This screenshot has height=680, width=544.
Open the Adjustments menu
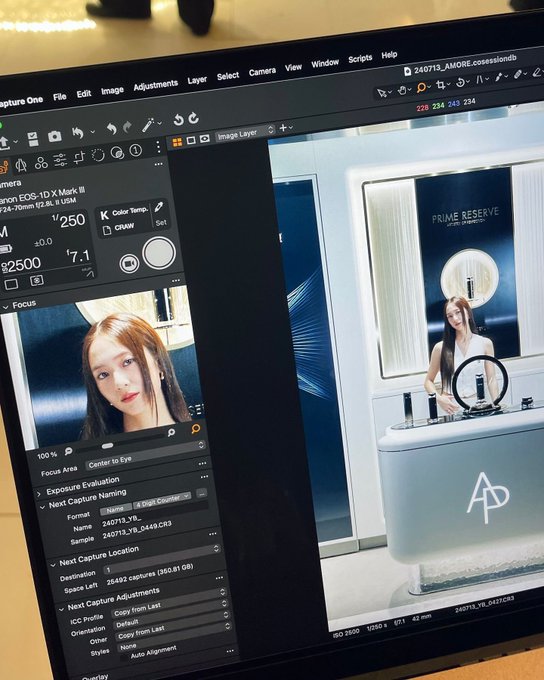(156, 85)
